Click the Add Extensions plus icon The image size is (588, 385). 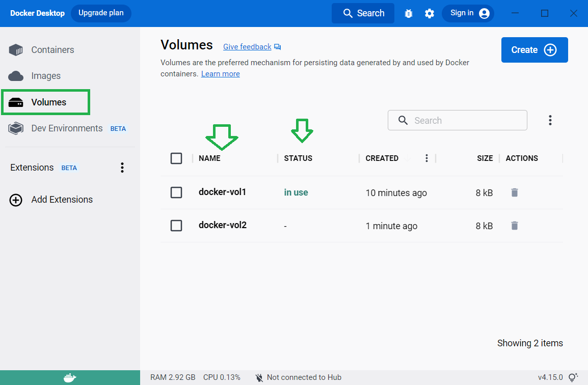(16, 200)
